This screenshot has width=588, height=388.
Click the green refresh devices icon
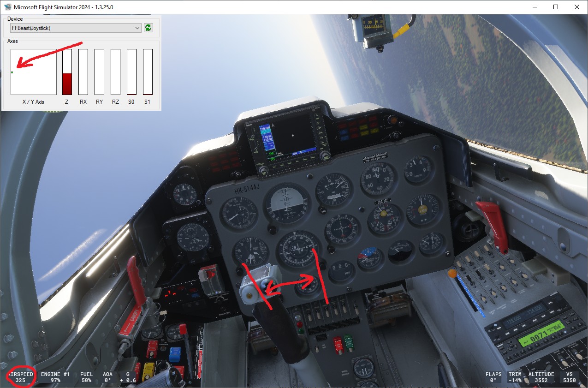tap(148, 28)
